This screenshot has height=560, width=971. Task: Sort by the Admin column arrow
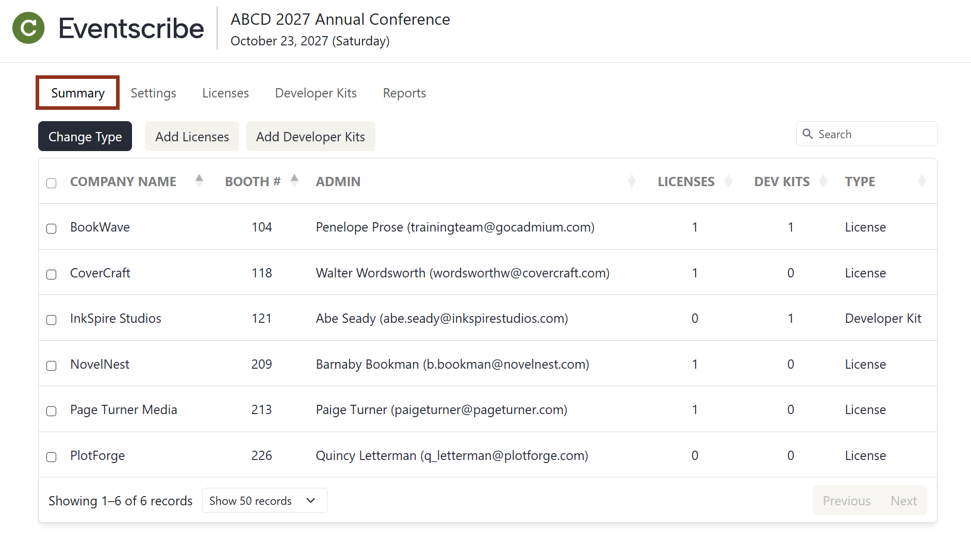pos(632,181)
